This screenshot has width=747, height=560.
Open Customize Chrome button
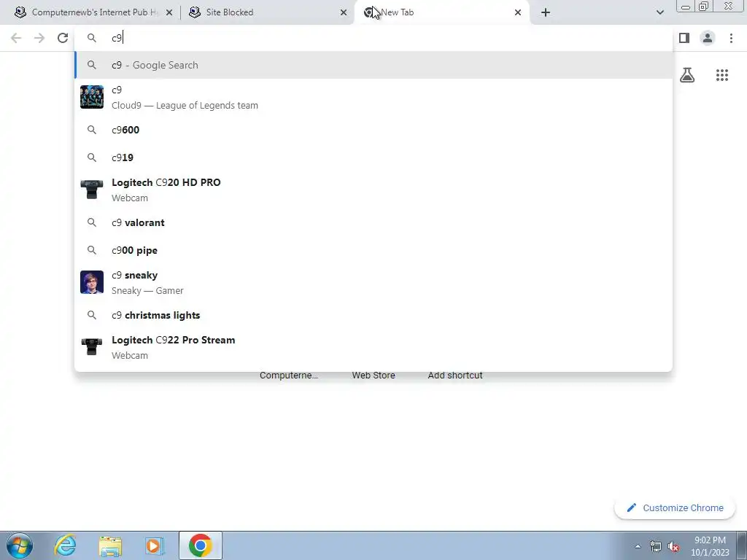point(675,507)
